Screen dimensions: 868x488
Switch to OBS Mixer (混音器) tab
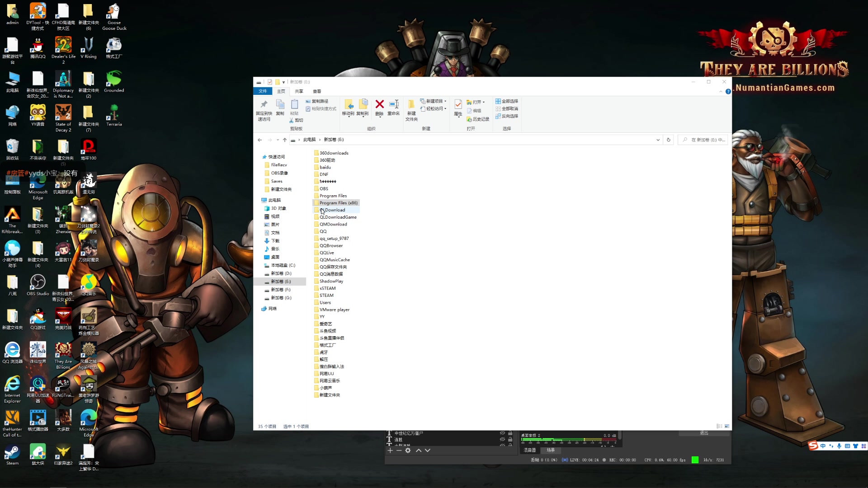529,450
